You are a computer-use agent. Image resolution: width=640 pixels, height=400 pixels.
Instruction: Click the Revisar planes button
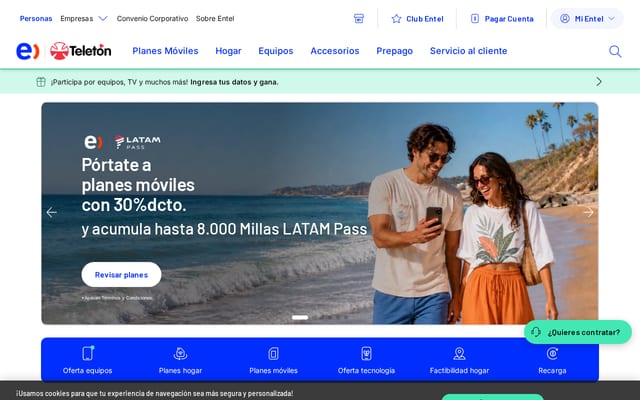click(121, 275)
